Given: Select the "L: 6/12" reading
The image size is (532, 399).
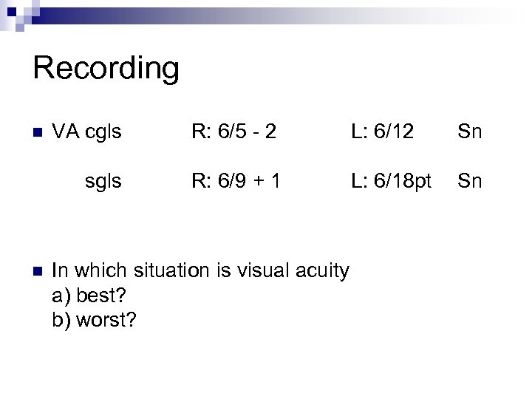Looking at the screenshot, I should 383,132.
